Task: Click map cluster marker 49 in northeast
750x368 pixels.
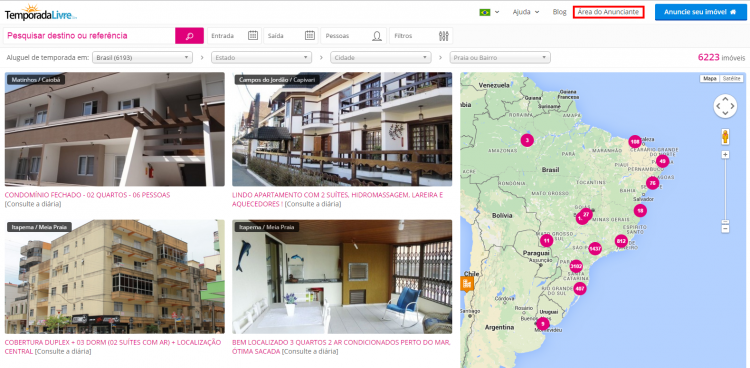Action: point(662,161)
